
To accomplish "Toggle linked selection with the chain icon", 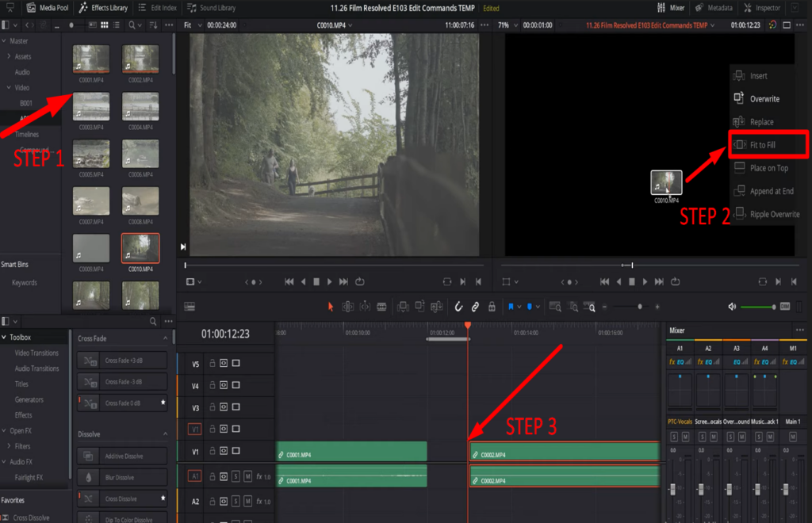I will pyautogui.click(x=475, y=306).
